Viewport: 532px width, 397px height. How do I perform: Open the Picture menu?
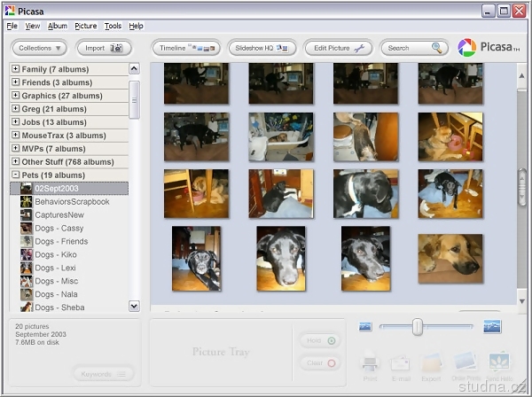86,27
